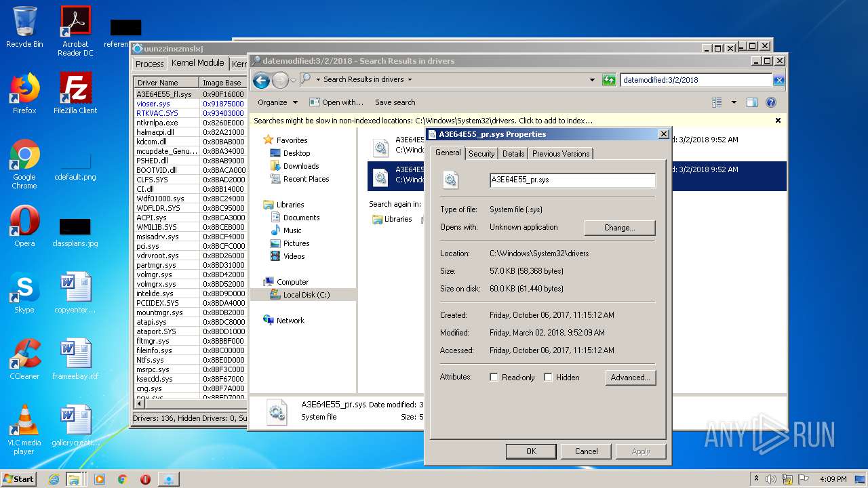Click the Advanced... attributes button
This screenshot has height=488, width=868.
(x=631, y=378)
